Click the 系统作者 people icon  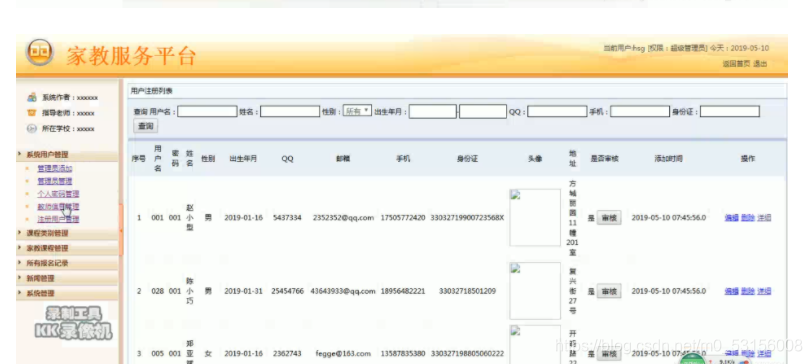pyautogui.click(x=32, y=97)
